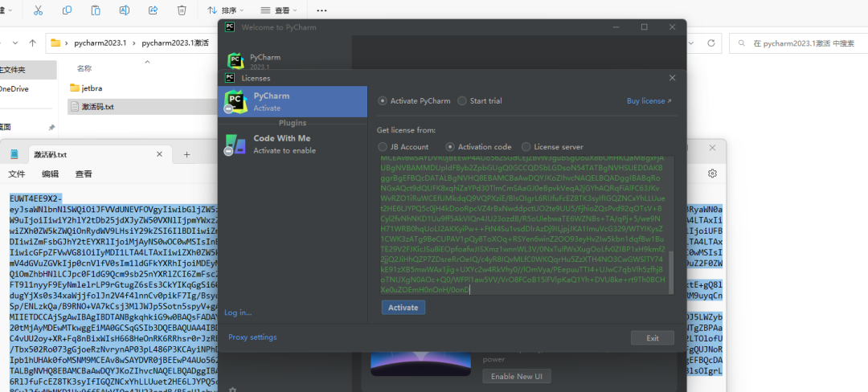This screenshot has height=392, width=868.
Task: Click EUWT4EE9X2- line in Notepad text
Action: pyautogui.click(x=35, y=198)
